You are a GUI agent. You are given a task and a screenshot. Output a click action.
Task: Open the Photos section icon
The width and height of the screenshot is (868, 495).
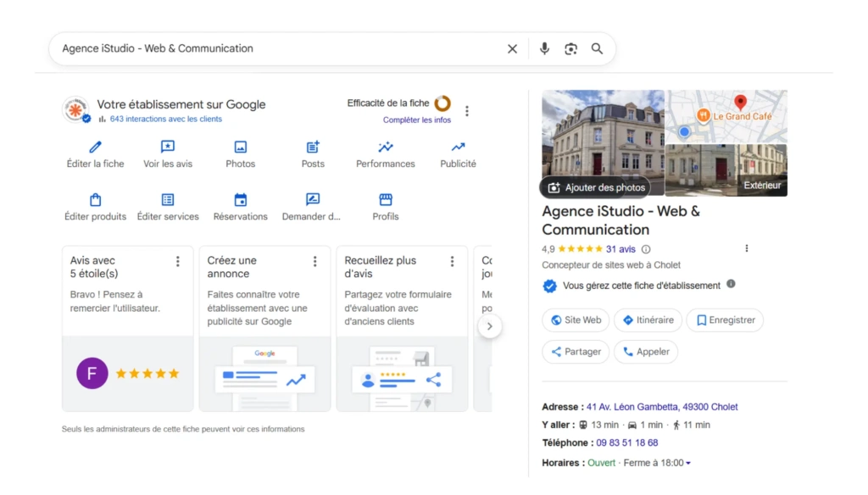pyautogui.click(x=240, y=147)
